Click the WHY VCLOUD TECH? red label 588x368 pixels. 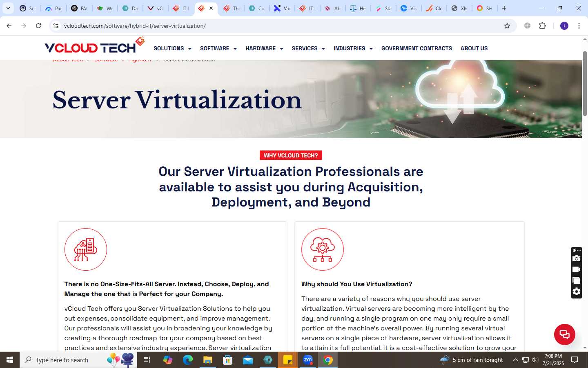(291, 155)
